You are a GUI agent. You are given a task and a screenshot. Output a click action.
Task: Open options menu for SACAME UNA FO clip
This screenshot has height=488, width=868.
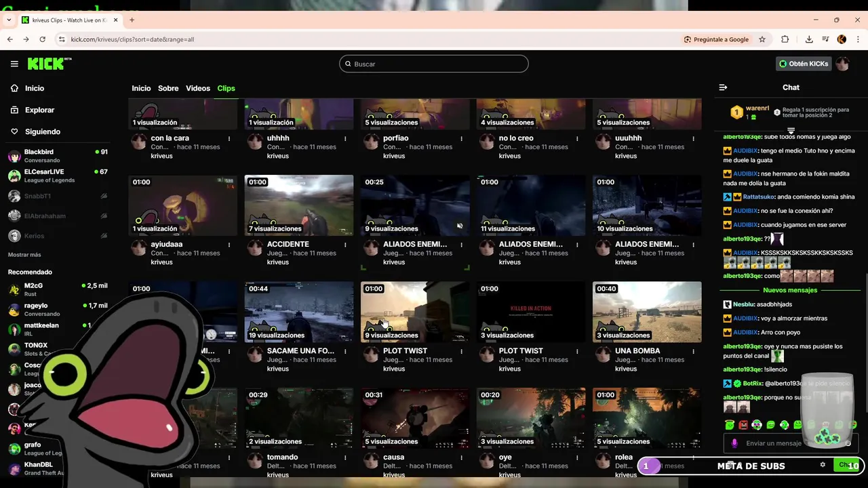pyautogui.click(x=345, y=352)
